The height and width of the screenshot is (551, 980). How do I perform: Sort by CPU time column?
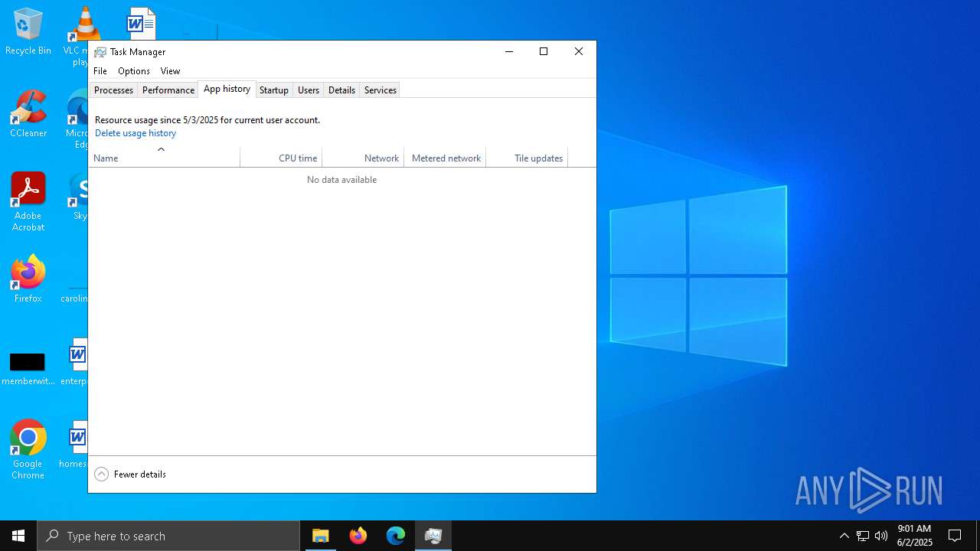pos(282,158)
